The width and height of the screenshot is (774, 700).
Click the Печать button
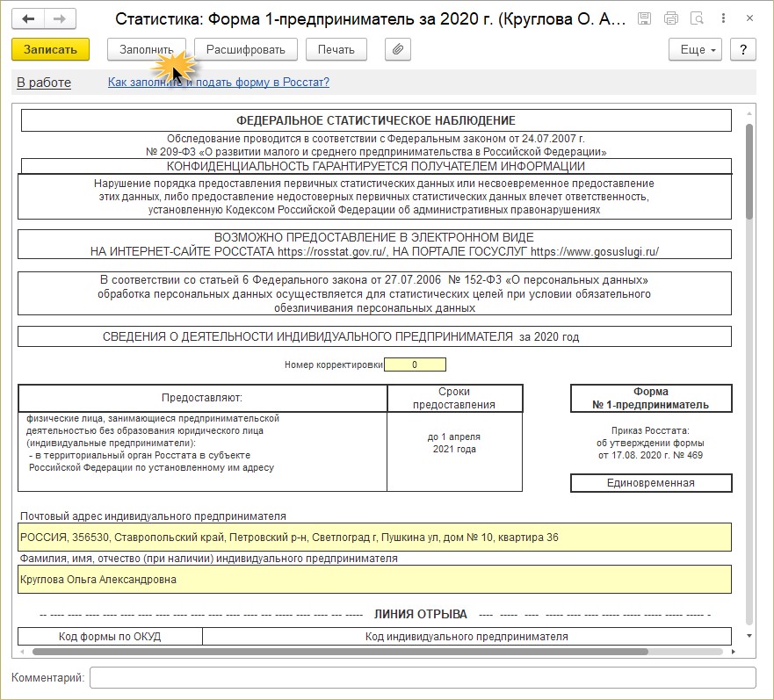[336, 49]
